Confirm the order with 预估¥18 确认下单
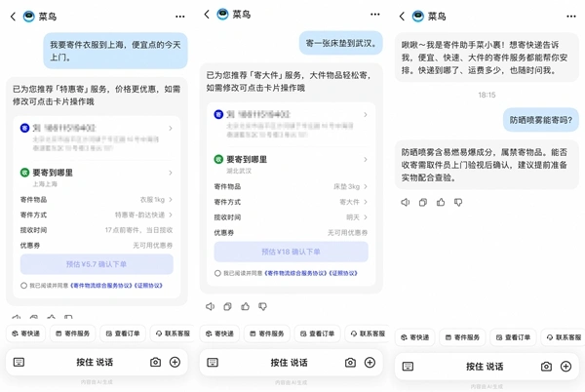Image resolution: width=585 pixels, height=392 pixels. click(x=291, y=252)
